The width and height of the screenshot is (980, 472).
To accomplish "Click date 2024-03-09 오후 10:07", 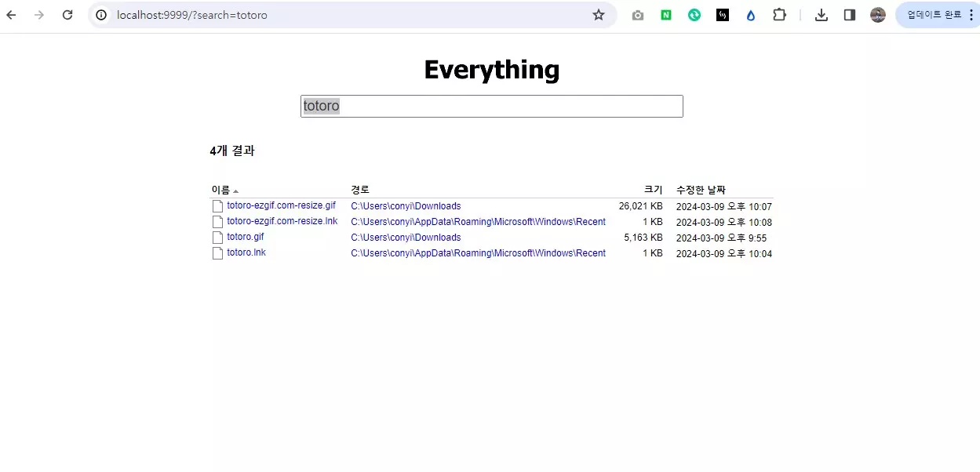I will (724, 206).
